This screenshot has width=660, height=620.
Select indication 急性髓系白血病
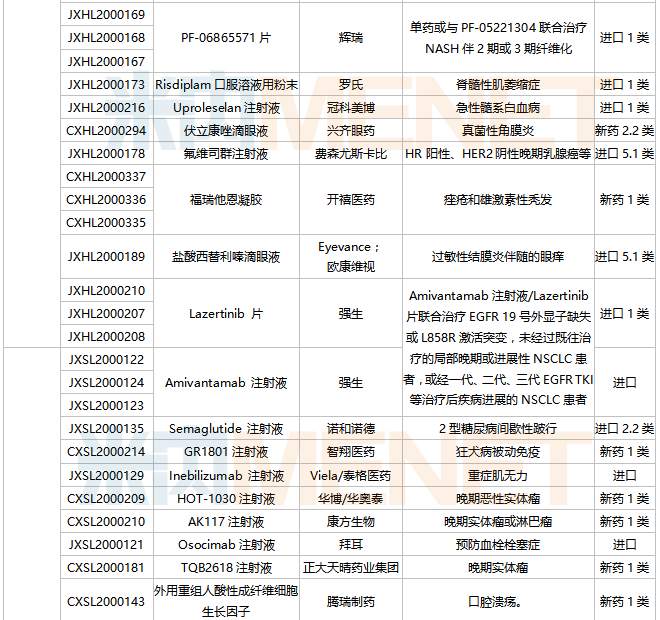(498, 108)
